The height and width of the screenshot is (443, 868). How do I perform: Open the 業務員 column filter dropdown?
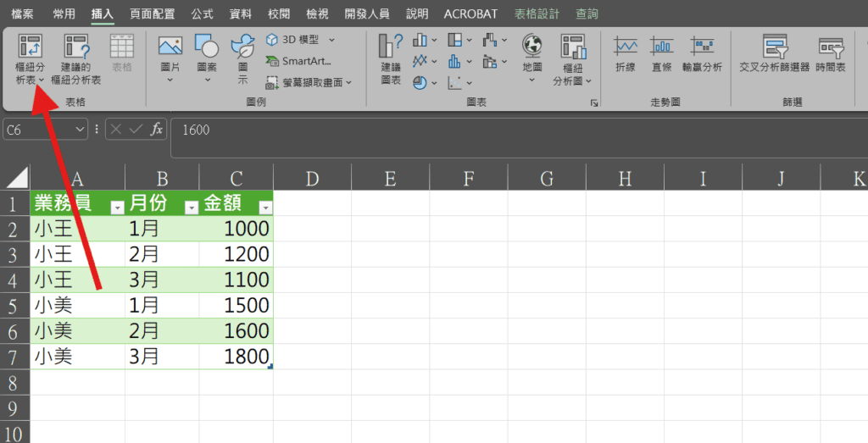tap(117, 208)
